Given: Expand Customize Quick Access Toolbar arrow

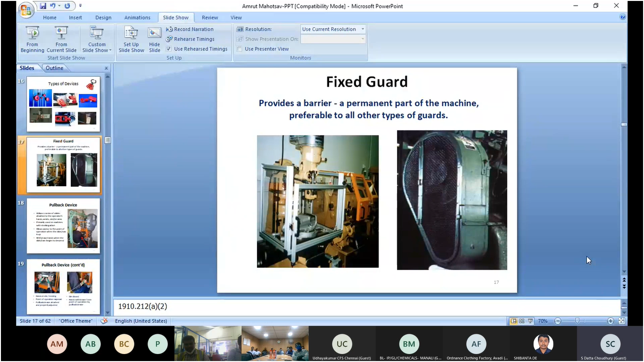Looking at the screenshot, I should pos(80,6).
